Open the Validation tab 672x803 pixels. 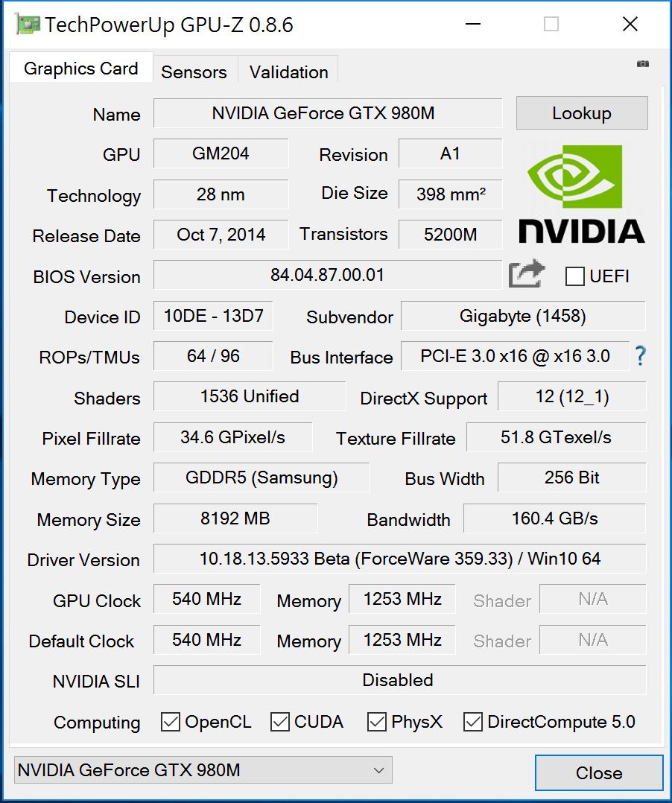(289, 72)
